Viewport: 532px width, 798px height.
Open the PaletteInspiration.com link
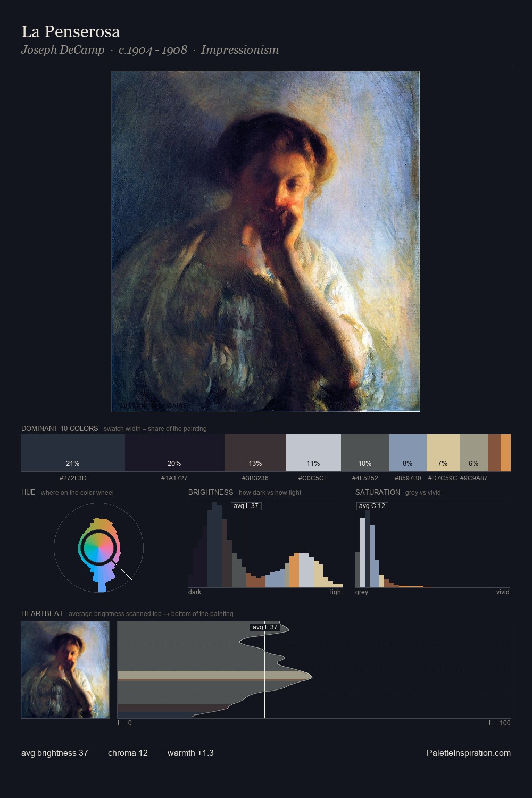(469, 753)
